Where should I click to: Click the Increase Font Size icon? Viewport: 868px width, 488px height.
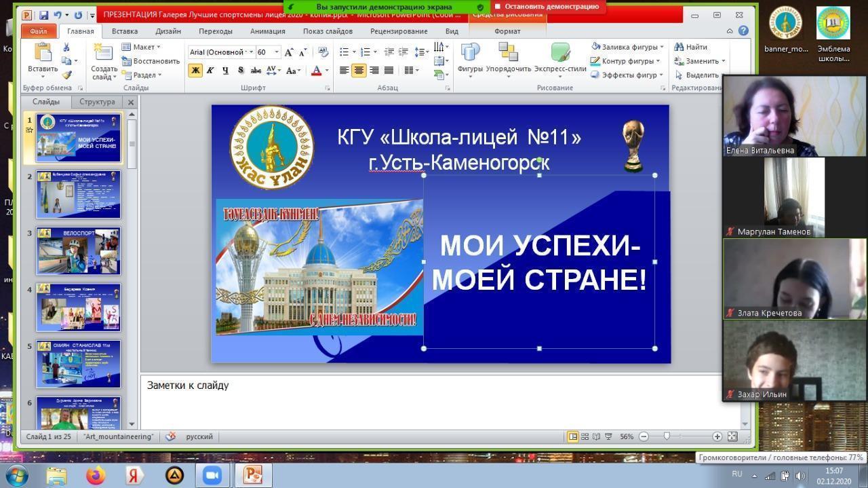click(289, 52)
